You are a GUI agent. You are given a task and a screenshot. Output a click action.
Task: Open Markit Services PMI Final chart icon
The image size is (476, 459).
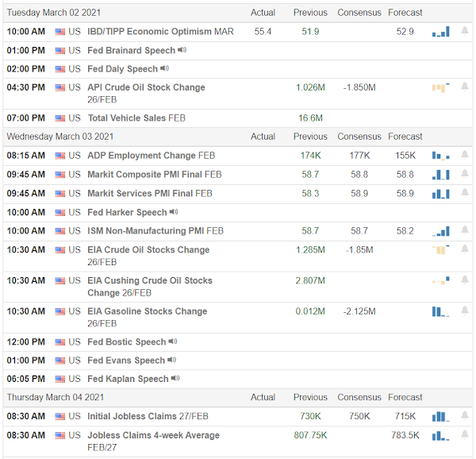440,194
